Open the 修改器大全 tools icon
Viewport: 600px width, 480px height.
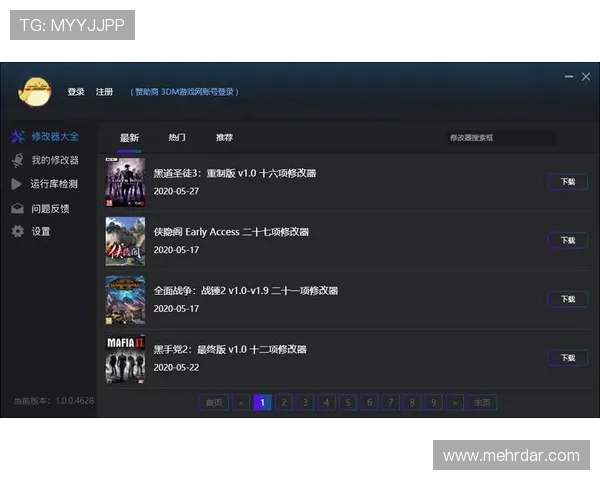[x=18, y=136]
